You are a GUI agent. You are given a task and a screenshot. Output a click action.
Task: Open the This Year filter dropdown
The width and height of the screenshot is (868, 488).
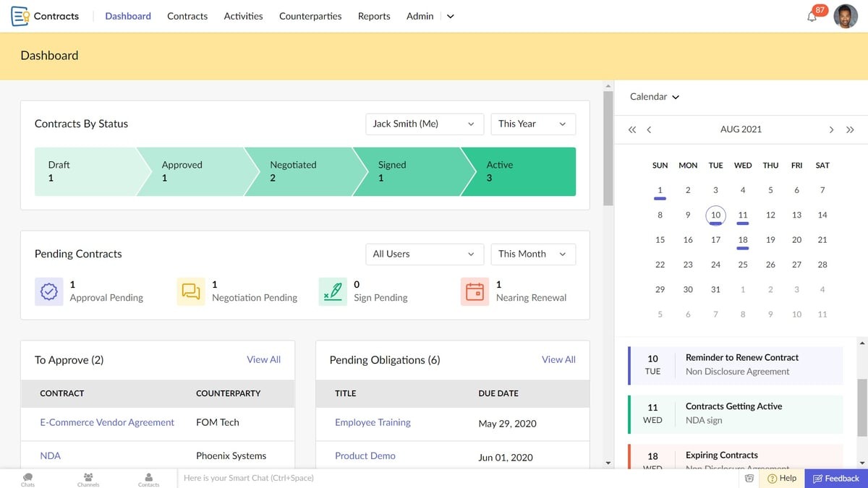[533, 124]
